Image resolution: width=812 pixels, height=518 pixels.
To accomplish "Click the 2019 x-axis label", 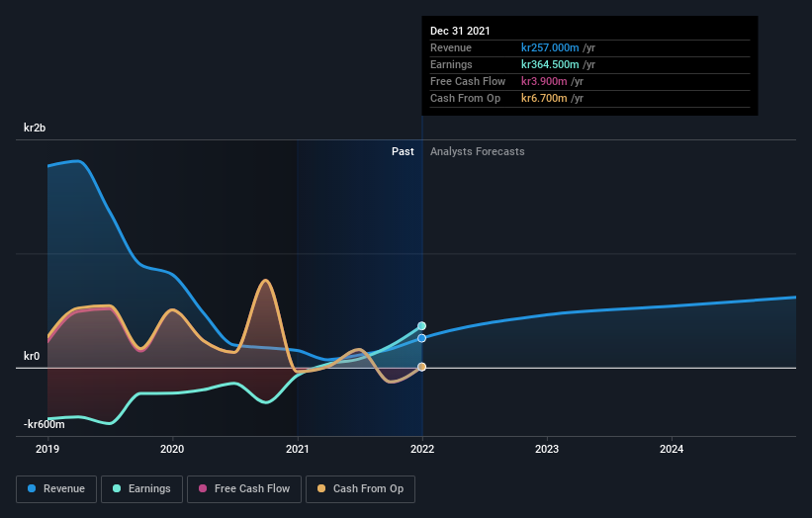I will [x=47, y=449].
